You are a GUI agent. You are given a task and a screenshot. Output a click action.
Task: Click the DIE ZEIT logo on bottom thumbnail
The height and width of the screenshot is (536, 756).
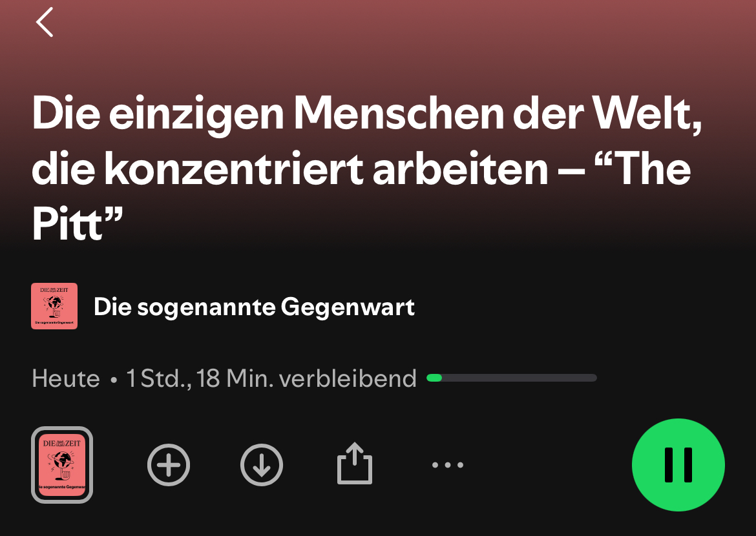click(62, 444)
